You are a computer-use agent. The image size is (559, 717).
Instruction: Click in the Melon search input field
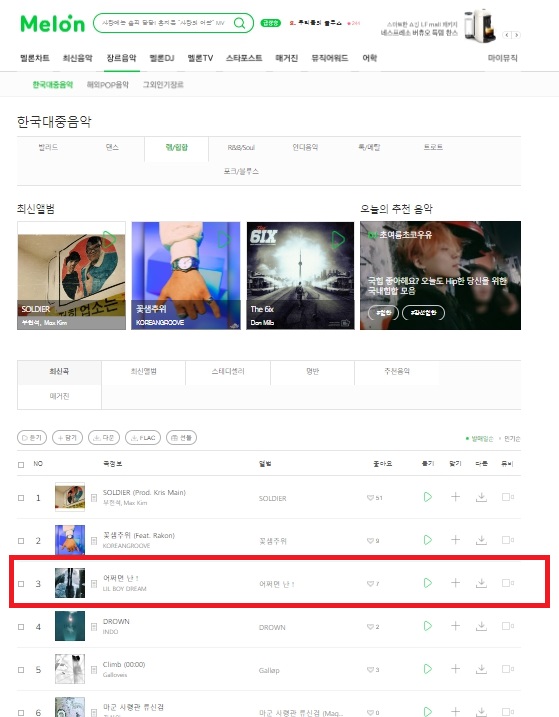(x=163, y=23)
